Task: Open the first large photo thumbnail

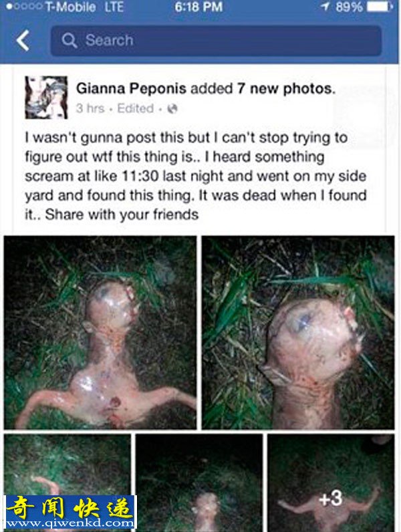Action: 100,333
